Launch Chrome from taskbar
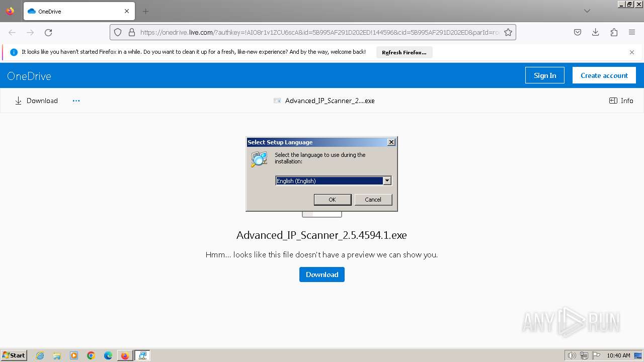This screenshot has width=644, height=362. tap(91, 355)
